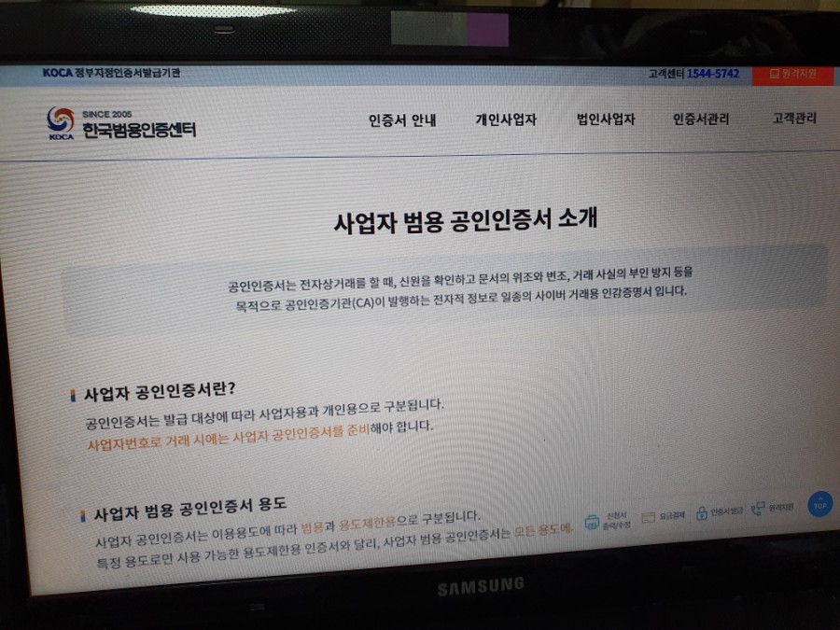
Task: Click the 사업자 공인인증서란? section heading
Action: point(160,392)
